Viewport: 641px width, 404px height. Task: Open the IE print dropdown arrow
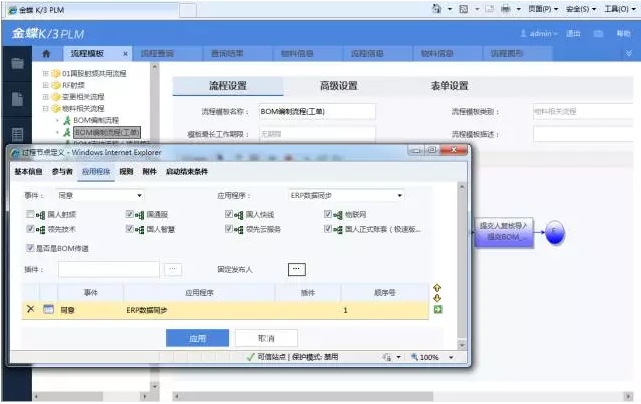518,9
